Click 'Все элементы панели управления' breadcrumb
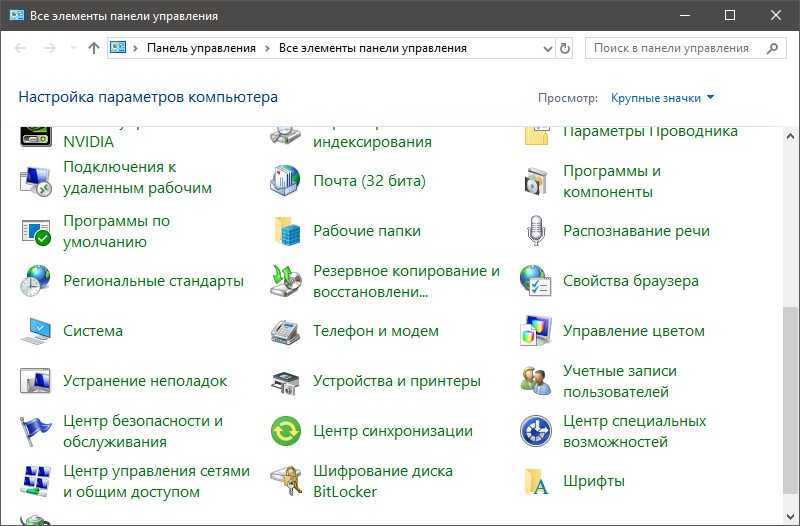Image resolution: width=800 pixels, height=526 pixels. (x=372, y=48)
